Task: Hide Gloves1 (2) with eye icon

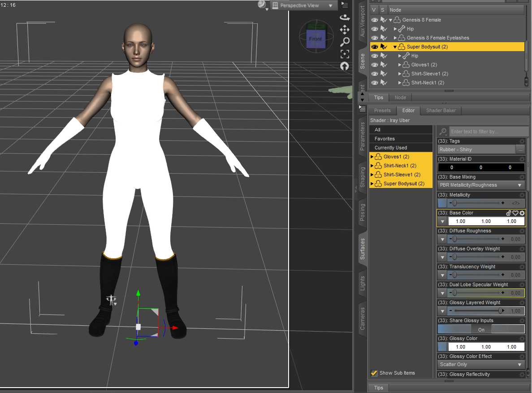Action: [x=375, y=65]
